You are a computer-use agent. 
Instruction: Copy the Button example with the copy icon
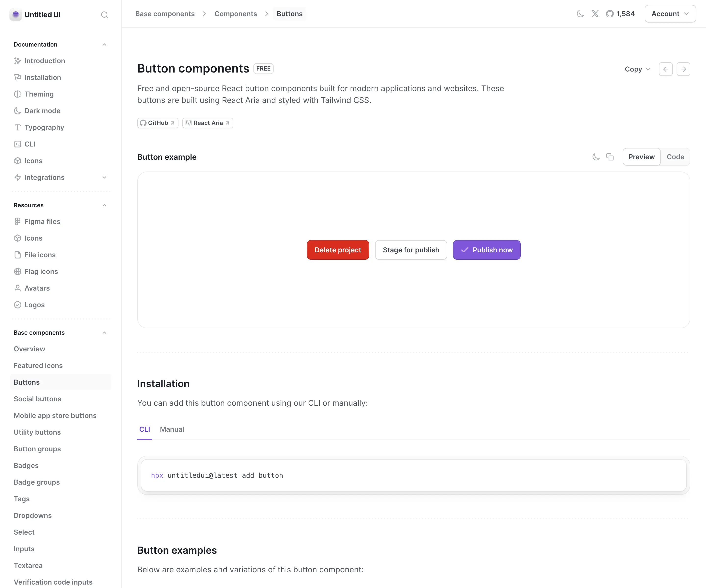610,157
